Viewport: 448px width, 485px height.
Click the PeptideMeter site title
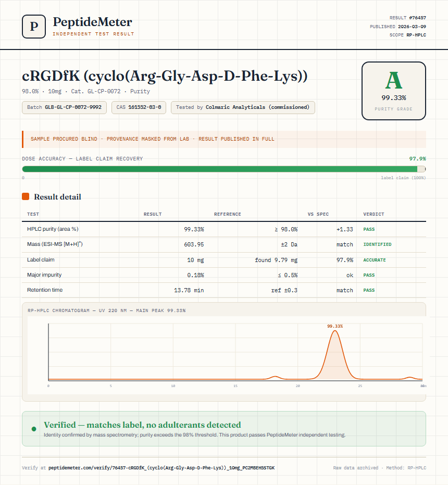tap(93, 22)
